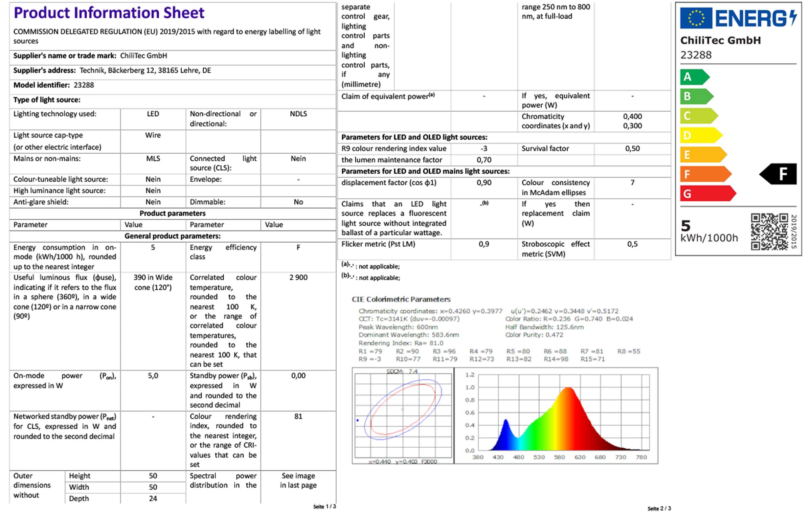This screenshot has height=513, width=812.
Task: Click the Seite 2 / 3 page number
Action: pyautogui.click(x=659, y=508)
